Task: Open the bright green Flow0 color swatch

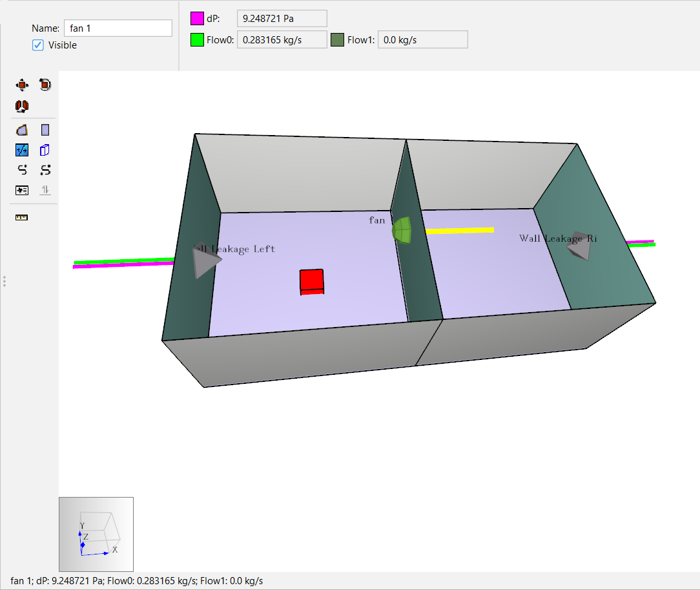Action: pyautogui.click(x=198, y=40)
